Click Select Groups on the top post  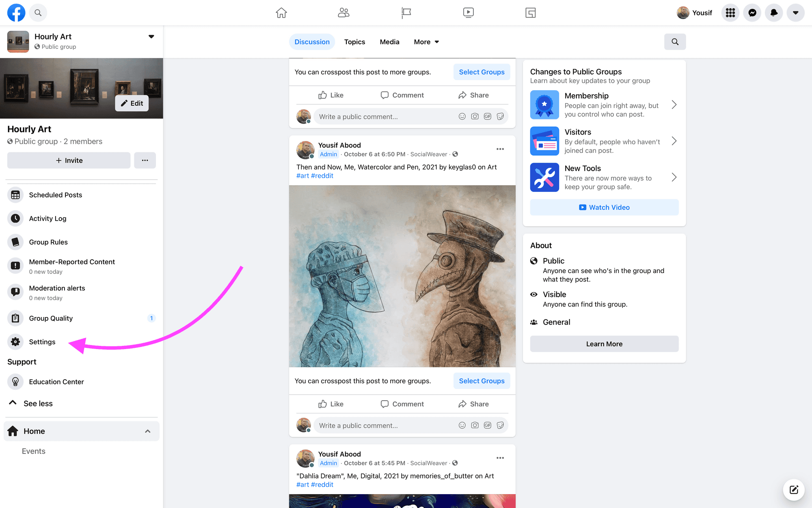tap(482, 72)
